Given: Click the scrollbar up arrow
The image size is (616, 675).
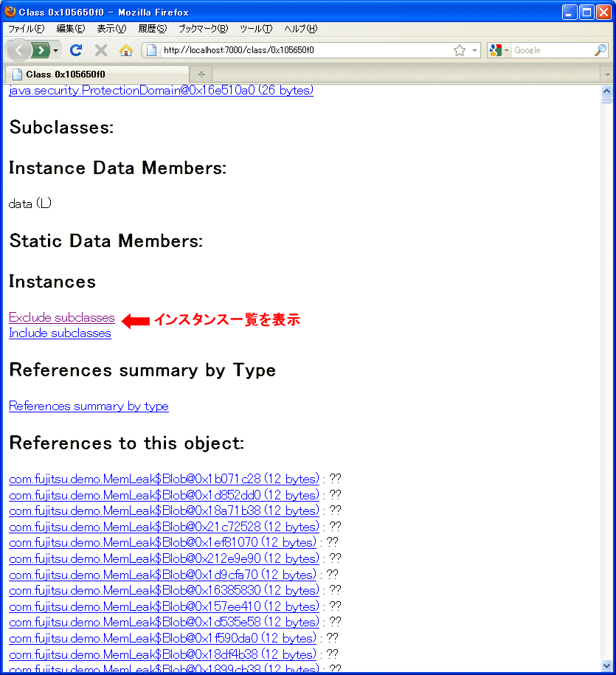Looking at the screenshot, I should click(606, 91).
